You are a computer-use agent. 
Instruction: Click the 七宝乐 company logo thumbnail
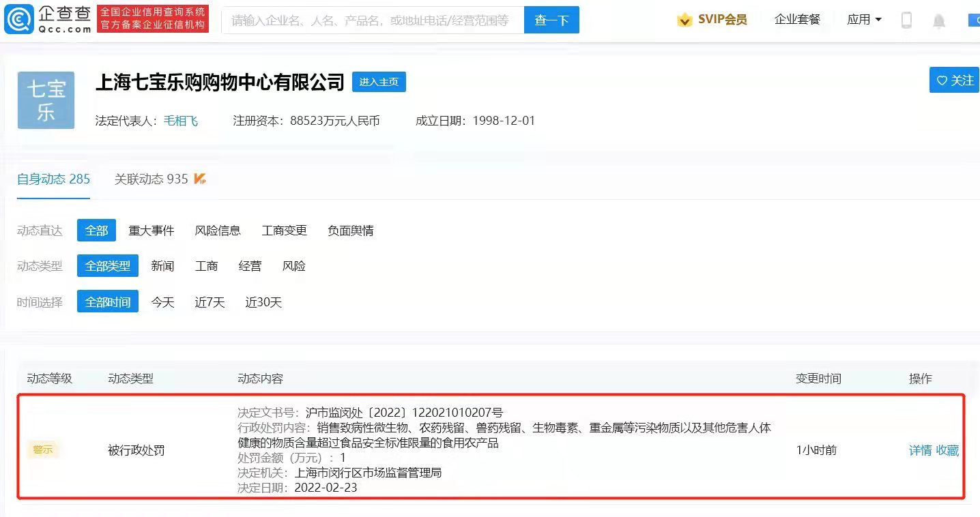46,100
